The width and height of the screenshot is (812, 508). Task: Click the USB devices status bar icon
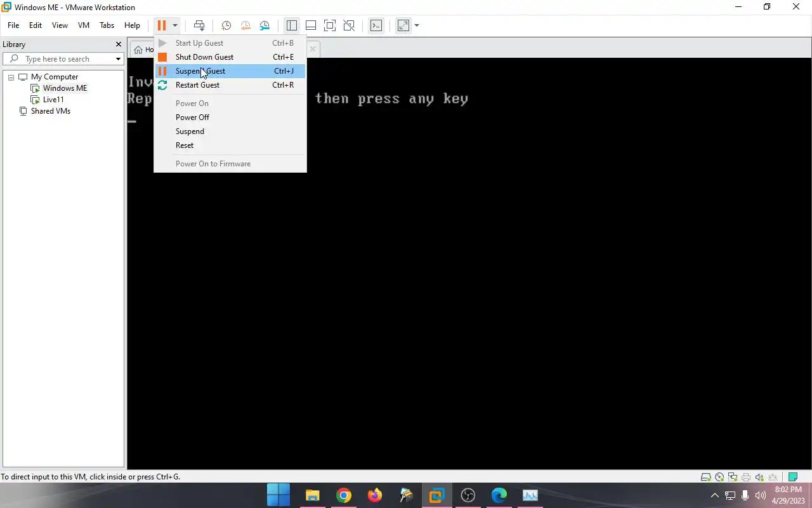click(773, 478)
